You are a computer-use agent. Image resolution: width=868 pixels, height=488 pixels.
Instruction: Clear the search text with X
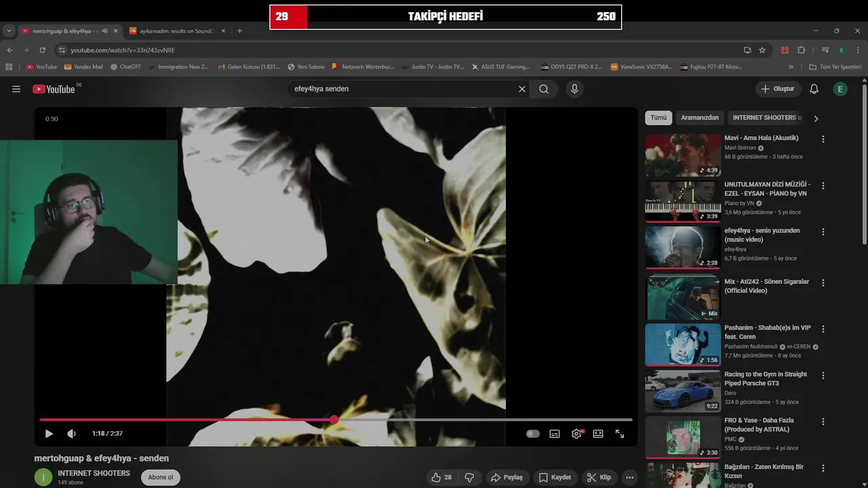522,89
